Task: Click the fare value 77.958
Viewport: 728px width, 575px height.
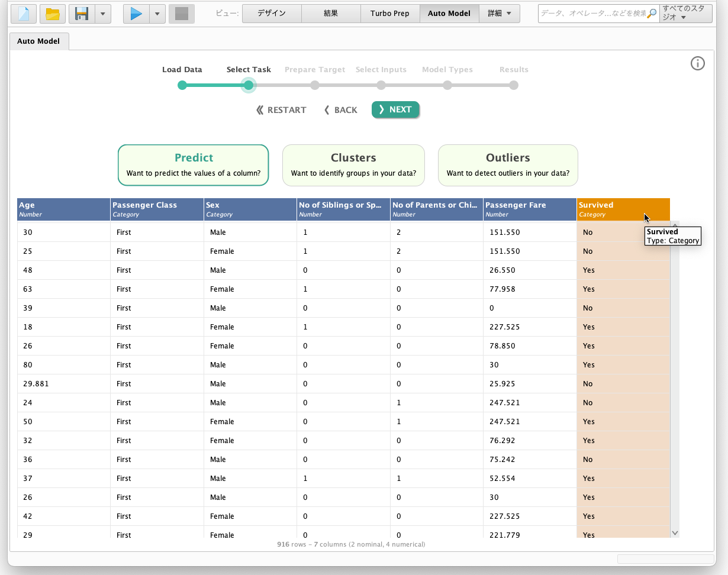Action: coord(530,289)
